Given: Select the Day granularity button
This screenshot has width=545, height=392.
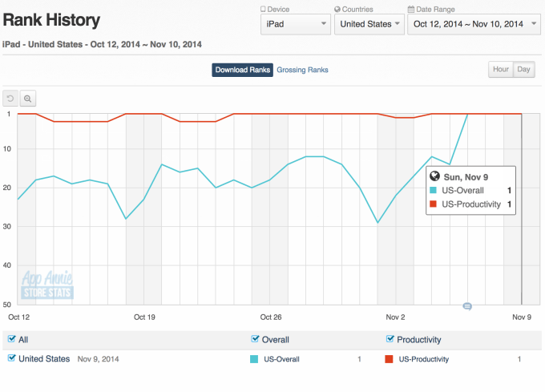Looking at the screenshot, I should [x=524, y=70].
